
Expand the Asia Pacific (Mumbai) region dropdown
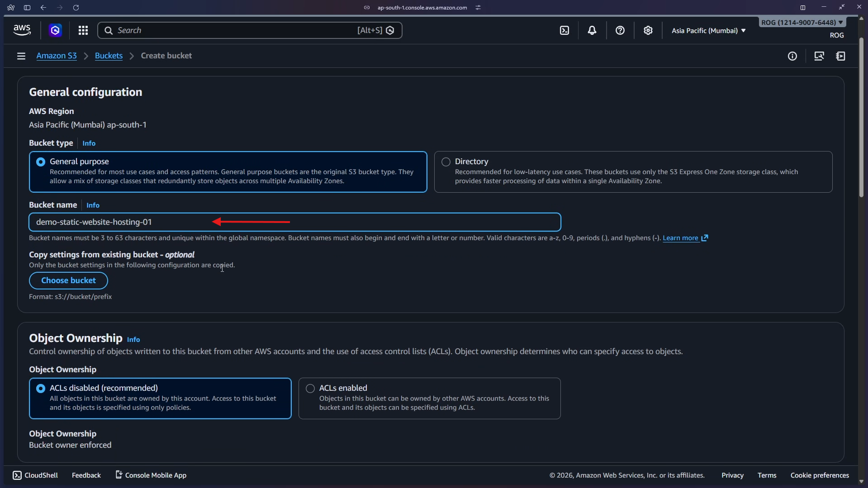(x=708, y=31)
